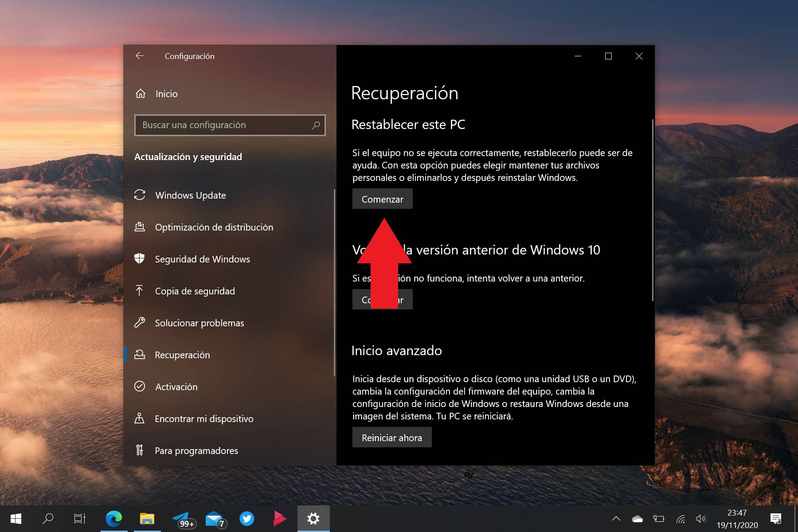798x532 pixels.
Task: Open File Explorer from taskbar
Action: point(147,518)
